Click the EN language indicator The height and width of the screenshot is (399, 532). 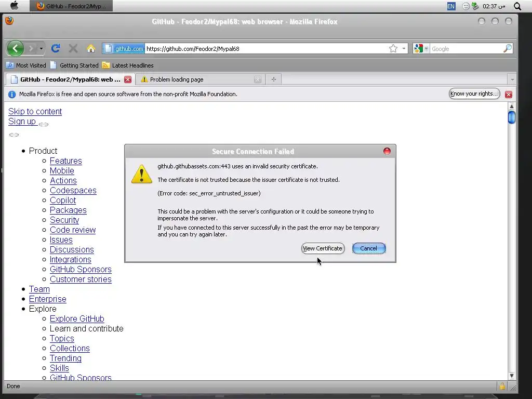coord(451,6)
